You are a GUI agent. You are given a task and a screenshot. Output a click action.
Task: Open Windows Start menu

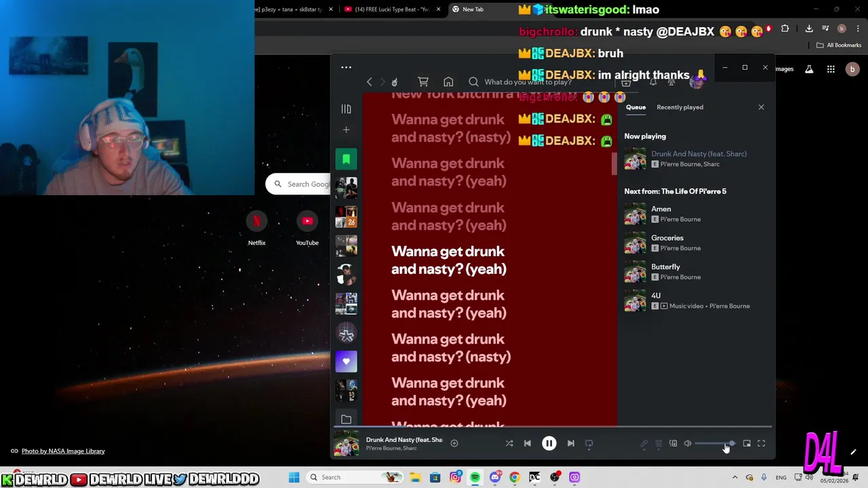[x=294, y=477]
